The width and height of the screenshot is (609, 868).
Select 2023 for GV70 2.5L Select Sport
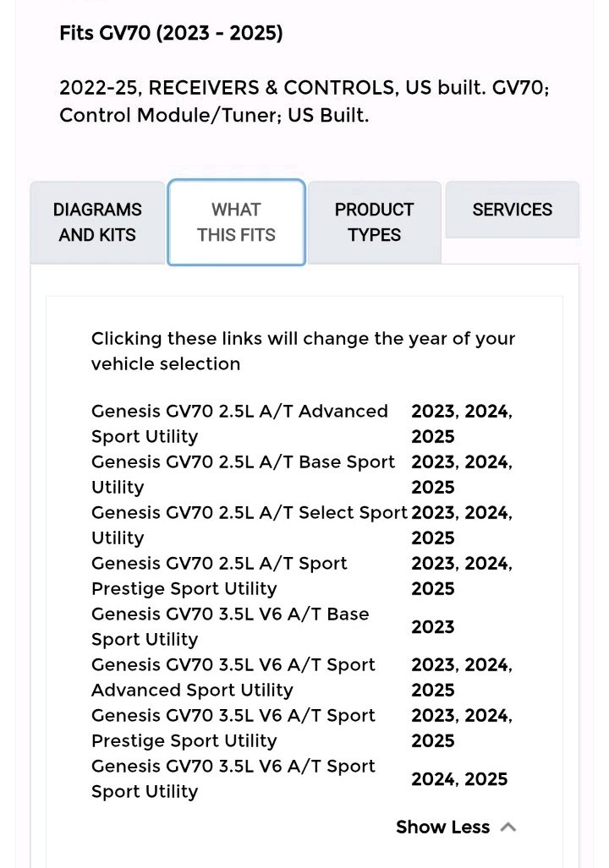[434, 513]
